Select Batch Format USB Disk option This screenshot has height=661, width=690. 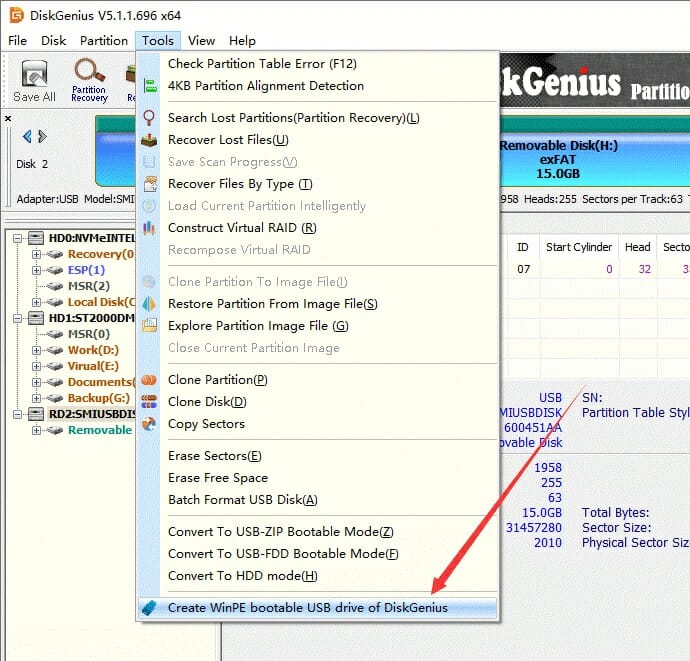[242, 500]
